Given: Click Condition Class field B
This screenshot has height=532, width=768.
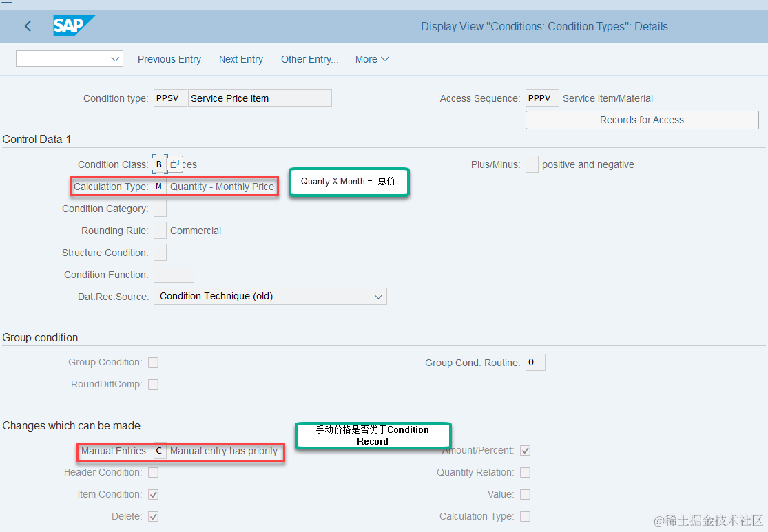Looking at the screenshot, I should [160, 164].
